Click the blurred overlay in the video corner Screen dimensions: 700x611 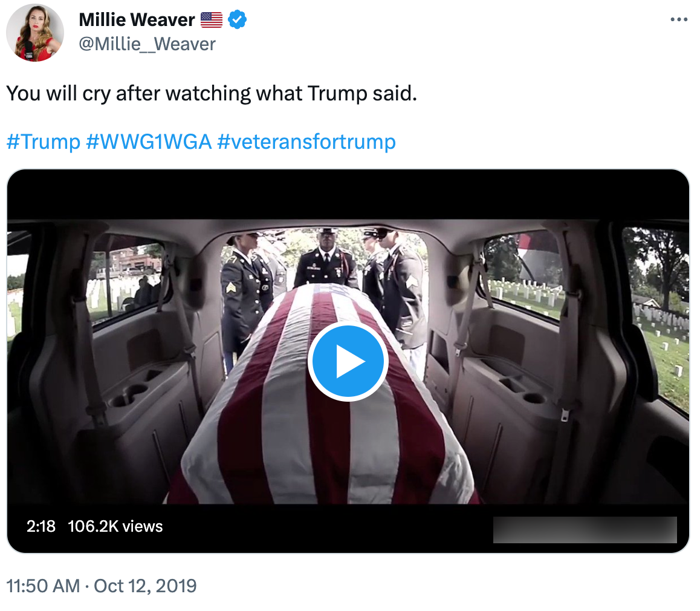584,529
